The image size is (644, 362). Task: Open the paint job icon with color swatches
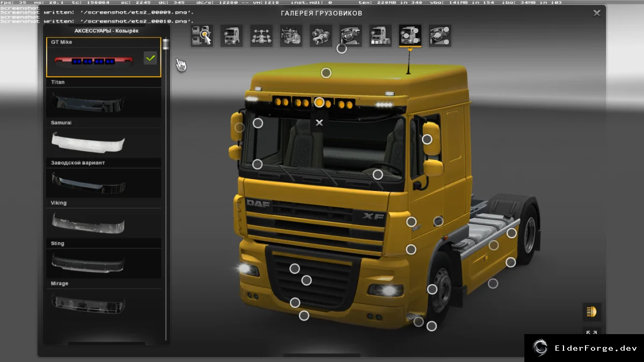(380, 35)
